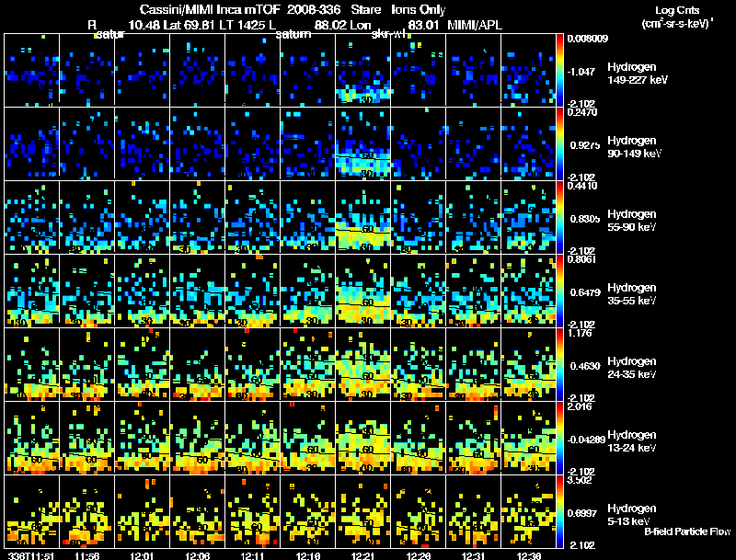
Task: Select the 13-24 keV panel at 12:11
Action: click(x=252, y=438)
